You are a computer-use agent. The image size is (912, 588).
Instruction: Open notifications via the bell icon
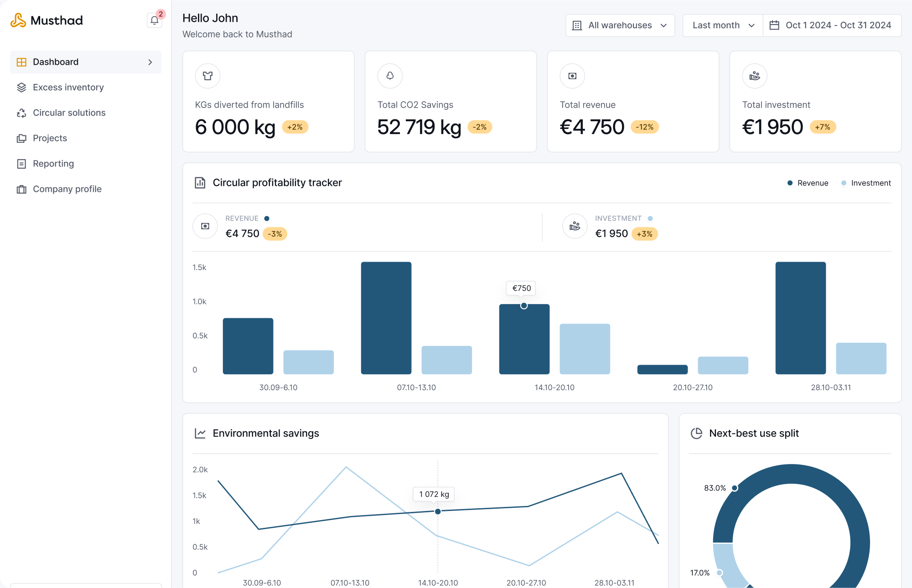154,21
